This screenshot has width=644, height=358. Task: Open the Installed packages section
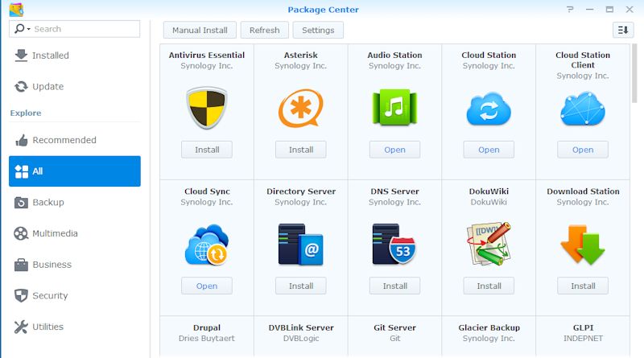[75, 56]
